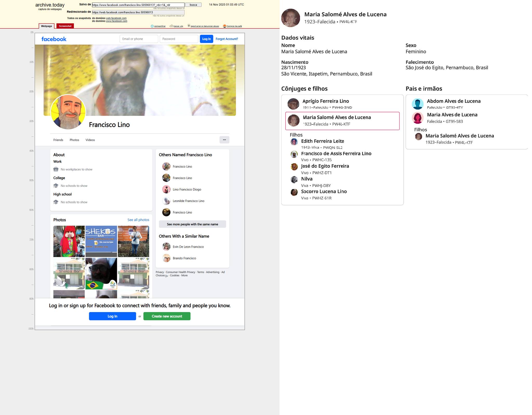
Task: Click the green Create new account button
Action: [167, 316]
